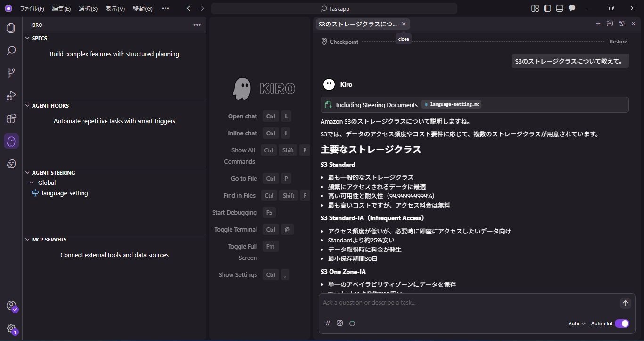Toggle the bottom panel visibility
Screen dimensions: 644x341
click(559, 8)
